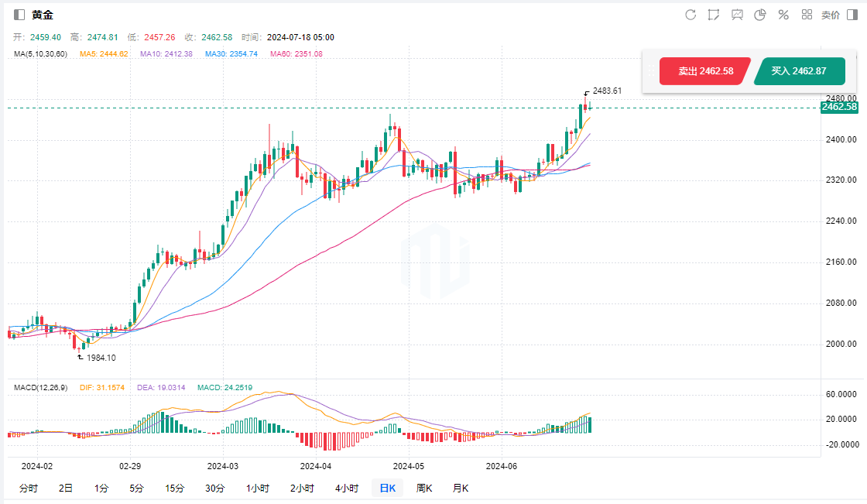Image resolution: width=867 pixels, height=504 pixels.
Task: Switch price type via 卖价 toggle
Action: tap(830, 15)
